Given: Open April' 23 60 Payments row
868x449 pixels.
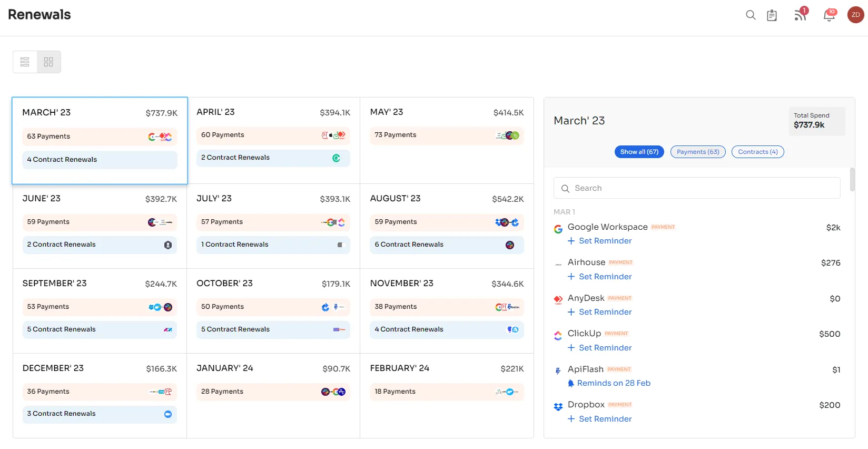Looking at the screenshot, I should coord(273,135).
